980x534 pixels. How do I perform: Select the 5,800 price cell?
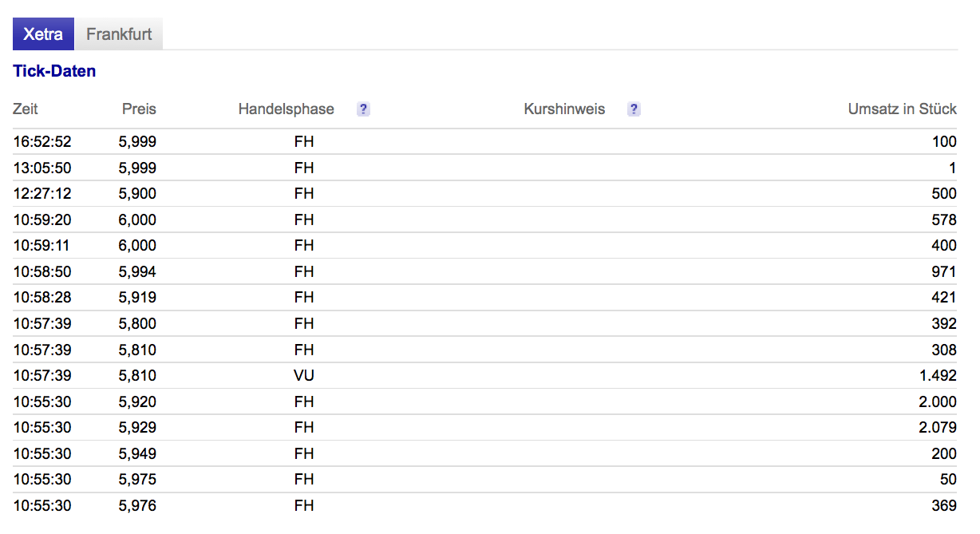[x=137, y=323]
